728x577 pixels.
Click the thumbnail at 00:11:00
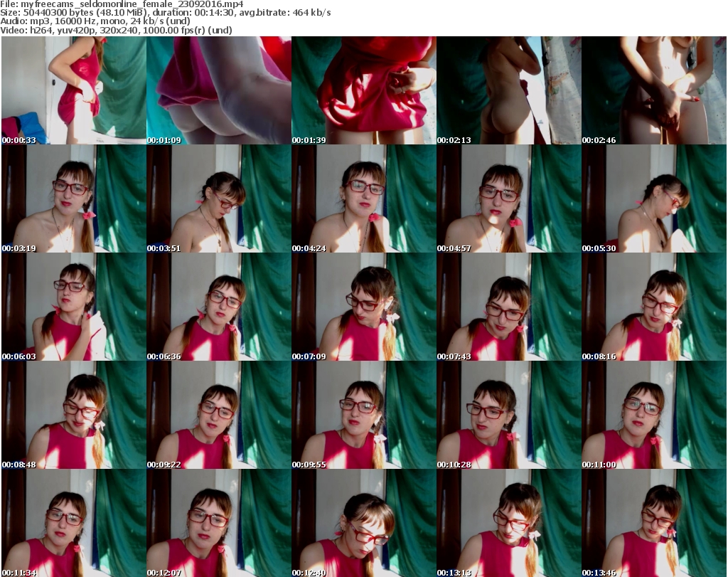(653, 415)
